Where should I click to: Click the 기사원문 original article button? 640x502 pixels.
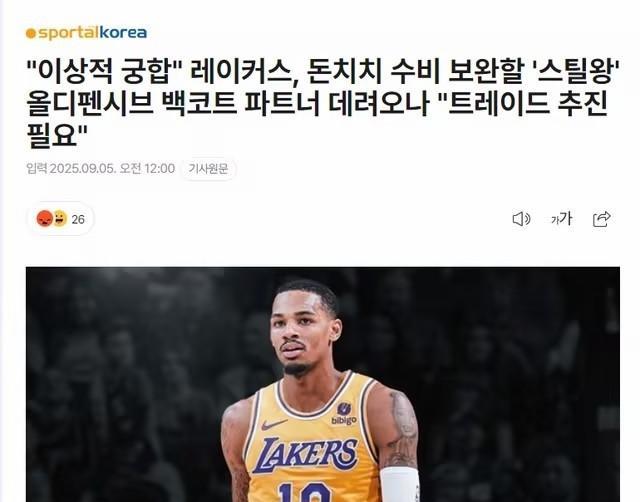pyautogui.click(x=208, y=169)
